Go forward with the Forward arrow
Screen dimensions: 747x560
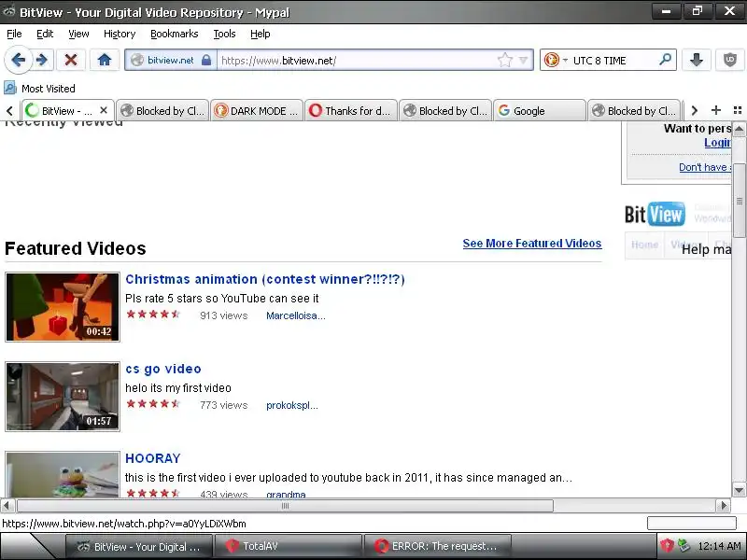point(42,60)
